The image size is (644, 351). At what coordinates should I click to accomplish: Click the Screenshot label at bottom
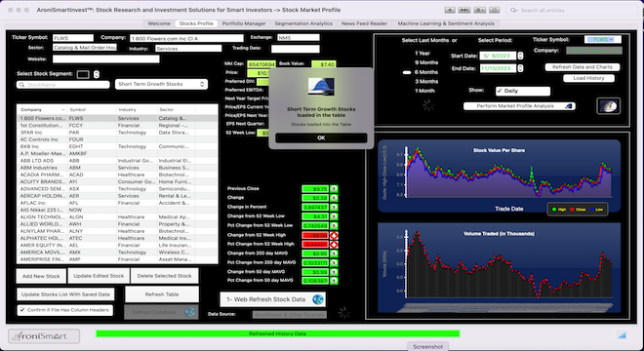[427, 347]
